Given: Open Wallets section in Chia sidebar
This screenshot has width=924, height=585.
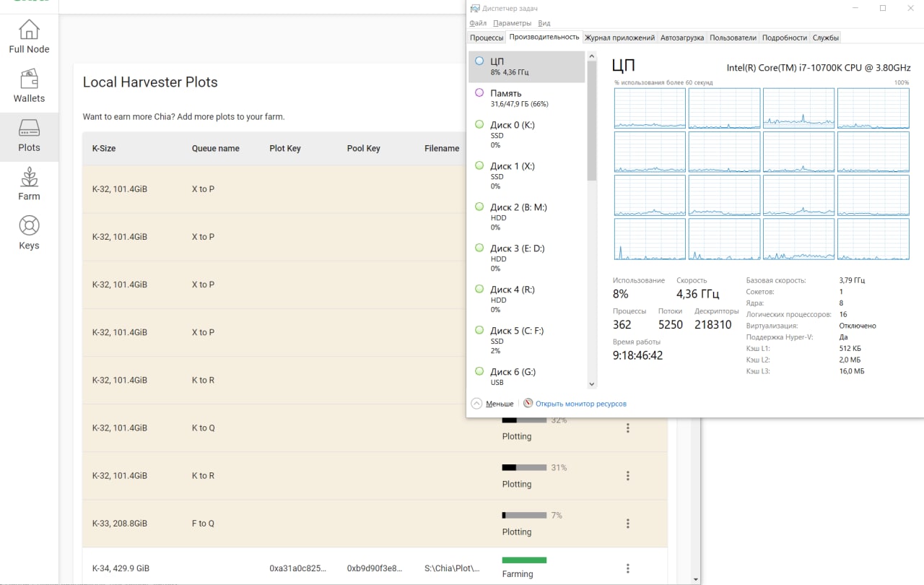Looking at the screenshot, I should pos(29,87).
